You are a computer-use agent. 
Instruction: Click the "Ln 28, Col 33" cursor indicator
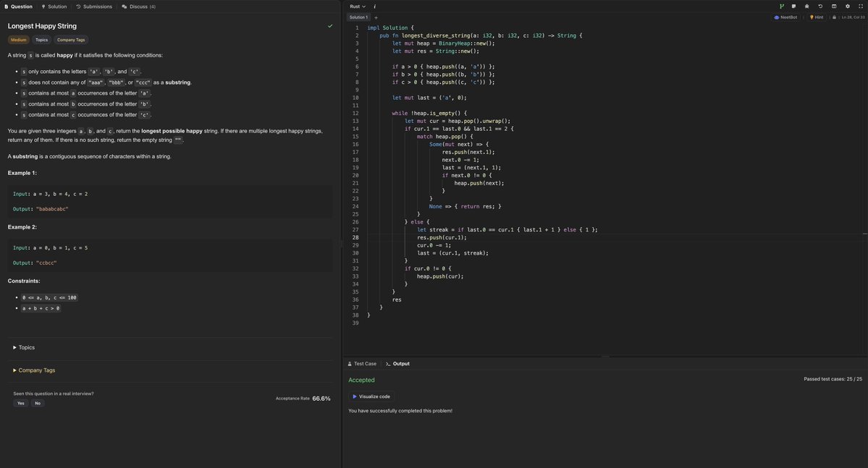tap(853, 17)
